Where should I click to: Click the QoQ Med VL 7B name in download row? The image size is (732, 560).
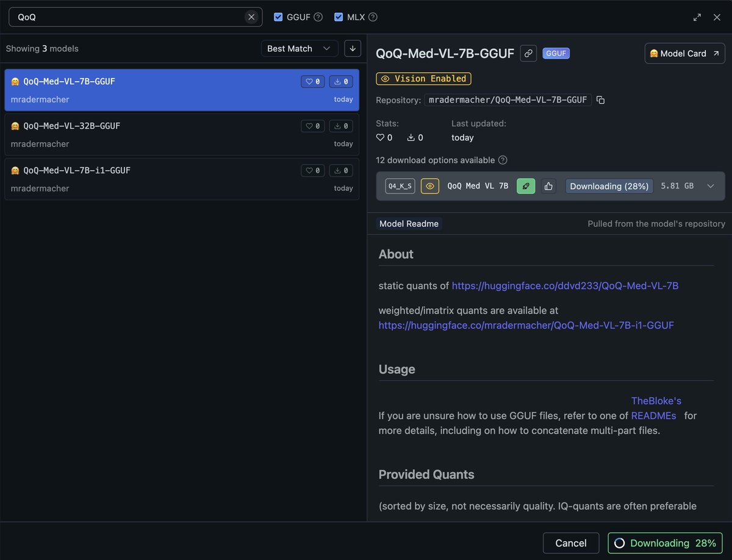(478, 186)
